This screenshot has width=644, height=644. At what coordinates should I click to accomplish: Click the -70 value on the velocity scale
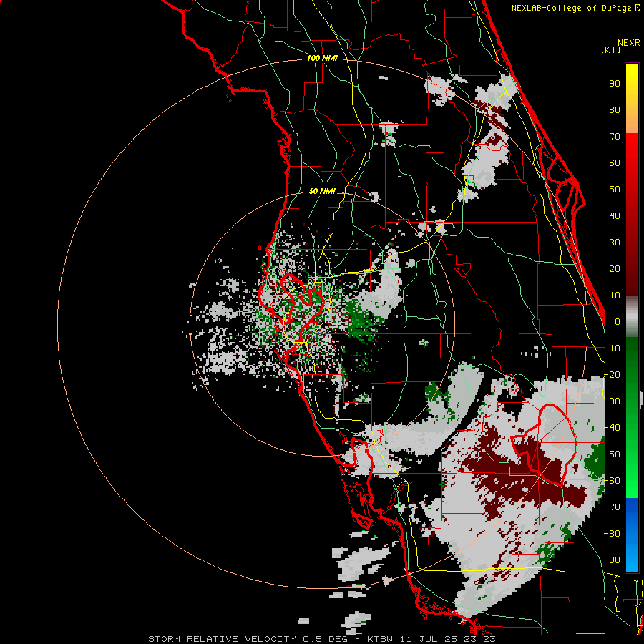click(612, 507)
